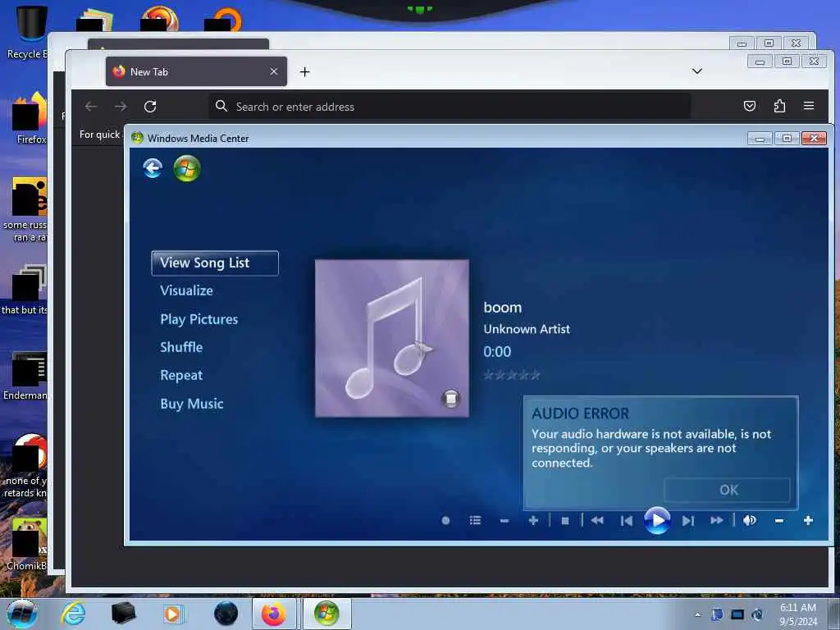Dismiss the Audio Error with OK
This screenshot has width=840, height=630.
(x=727, y=490)
